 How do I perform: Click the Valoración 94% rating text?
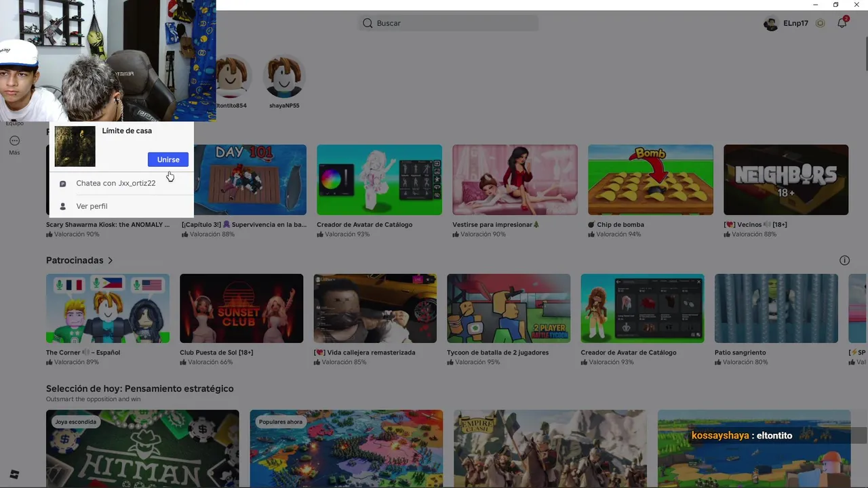click(618, 234)
